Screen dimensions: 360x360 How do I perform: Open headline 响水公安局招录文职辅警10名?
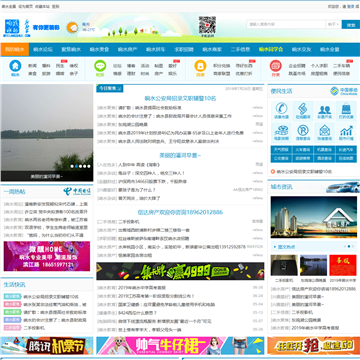pos(180,98)
